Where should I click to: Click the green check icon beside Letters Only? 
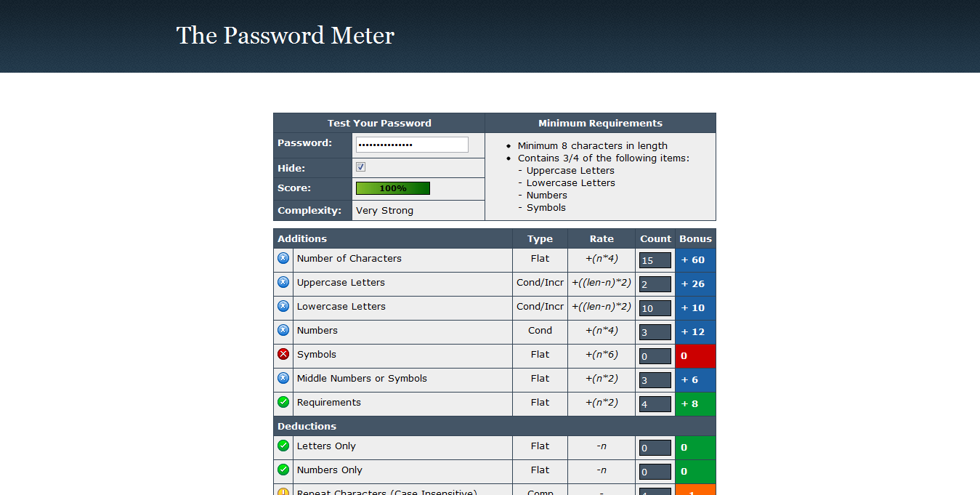tap(283, 446)
